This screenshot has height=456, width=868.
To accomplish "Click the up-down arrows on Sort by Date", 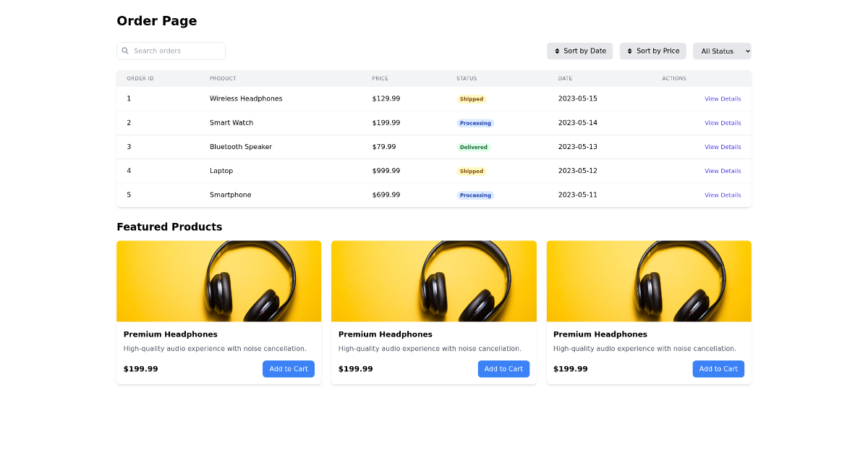I will 556,51.
